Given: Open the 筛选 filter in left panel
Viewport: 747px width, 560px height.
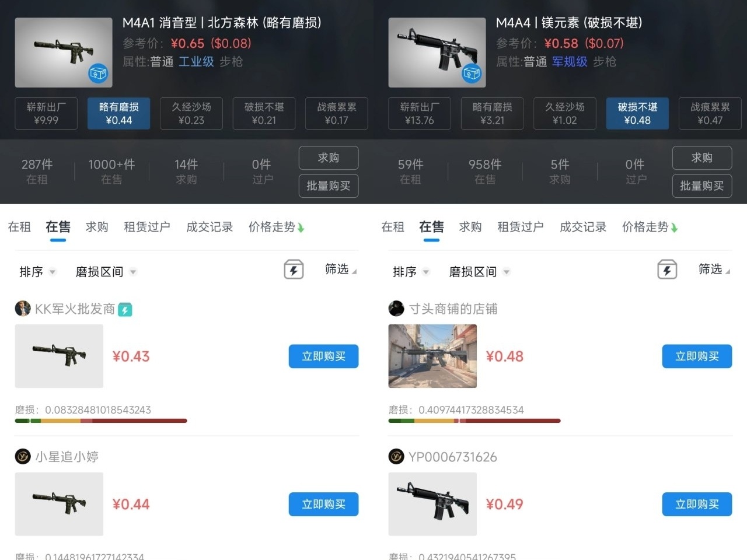Looking at the screenshot, I should [x=341, y=269].
